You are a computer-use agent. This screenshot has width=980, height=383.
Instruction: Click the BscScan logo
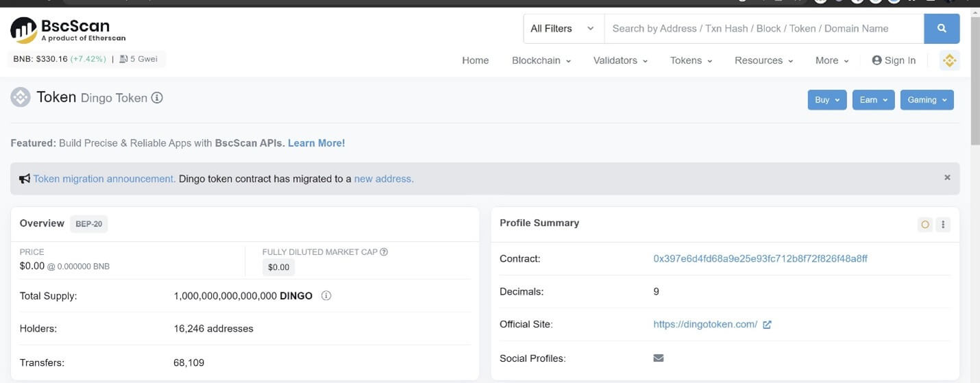pos(68,30)
